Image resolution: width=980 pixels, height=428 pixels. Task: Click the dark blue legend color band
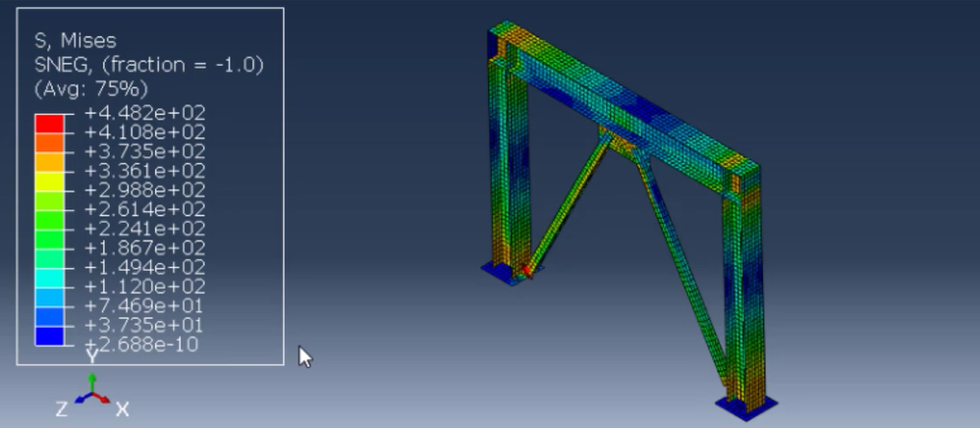coord(49,336)
